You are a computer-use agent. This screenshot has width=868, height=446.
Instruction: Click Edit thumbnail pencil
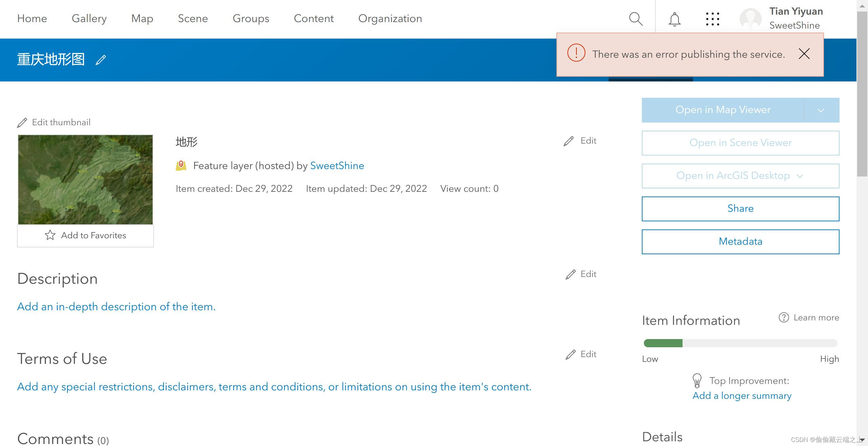[x=22, y=123]
